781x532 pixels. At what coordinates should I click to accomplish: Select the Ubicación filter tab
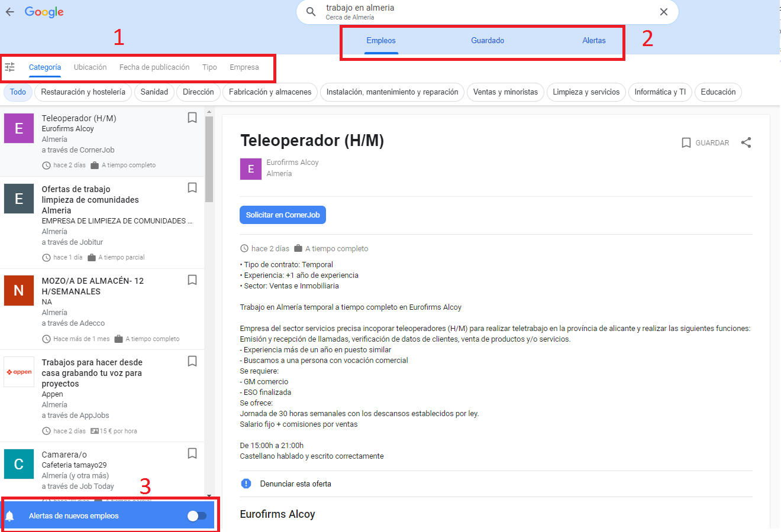[90, 67]
